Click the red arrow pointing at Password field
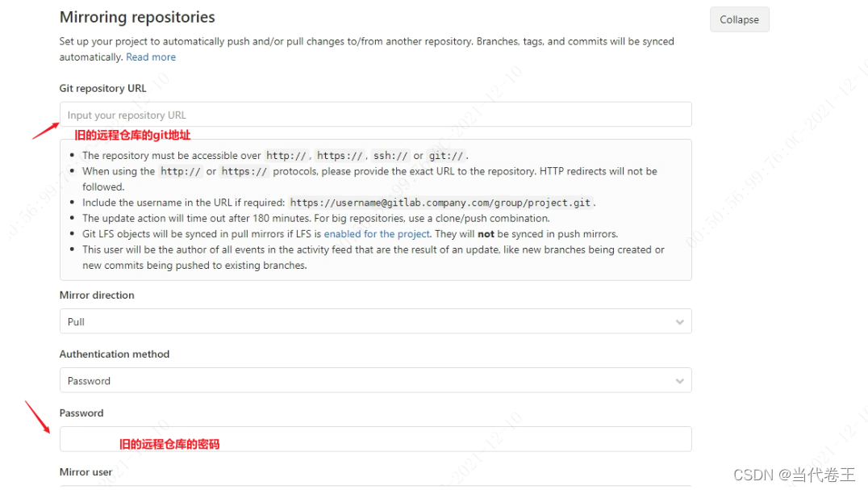This screenshot has height=490, width=868. [38, 417]
